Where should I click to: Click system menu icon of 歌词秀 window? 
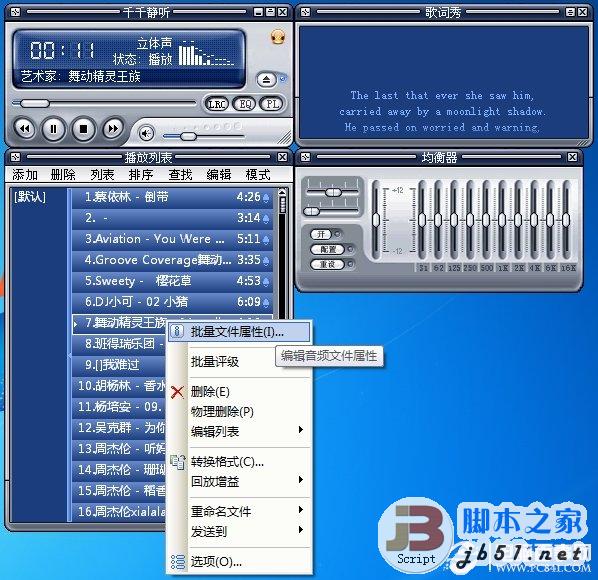click(x=305, y=12)
